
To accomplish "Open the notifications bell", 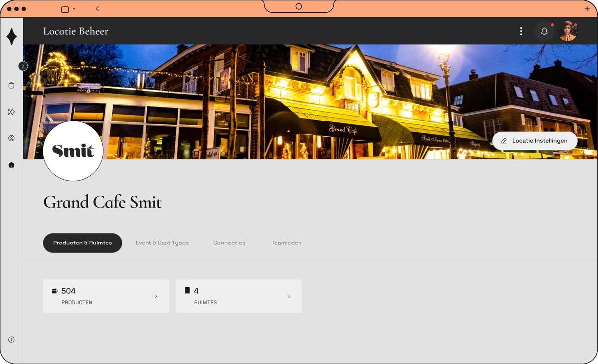I will pyautogui.click(x=544, y=31).
